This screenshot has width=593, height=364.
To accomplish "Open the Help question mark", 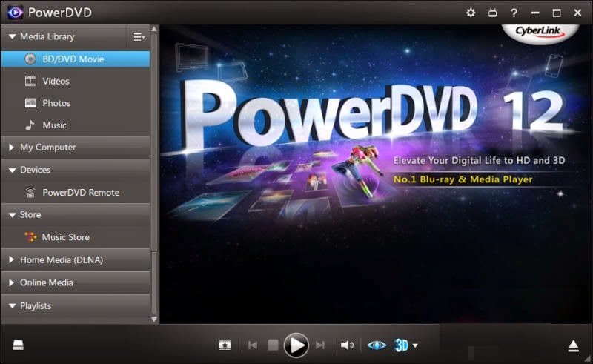I will coord(514,13).
